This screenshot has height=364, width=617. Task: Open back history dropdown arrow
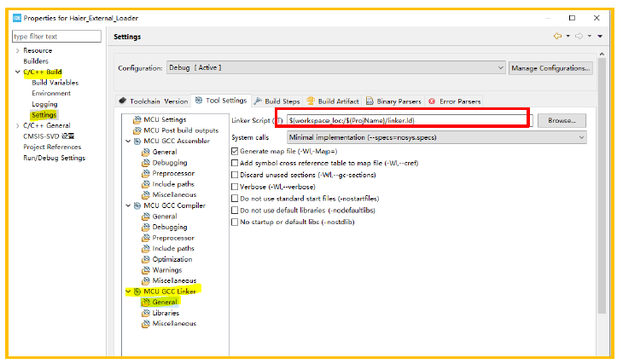tap(568, 36)
